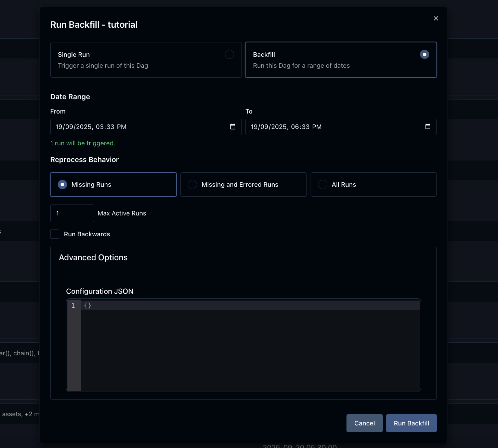Select All Runs reprocess behavior

pyautogui.click(x=323, y=184)
